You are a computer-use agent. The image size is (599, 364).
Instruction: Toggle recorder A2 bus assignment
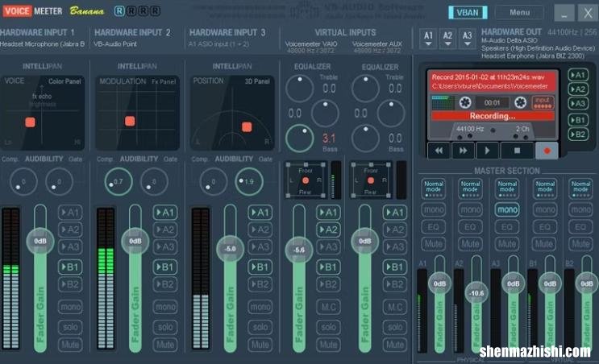coord(578,89)
